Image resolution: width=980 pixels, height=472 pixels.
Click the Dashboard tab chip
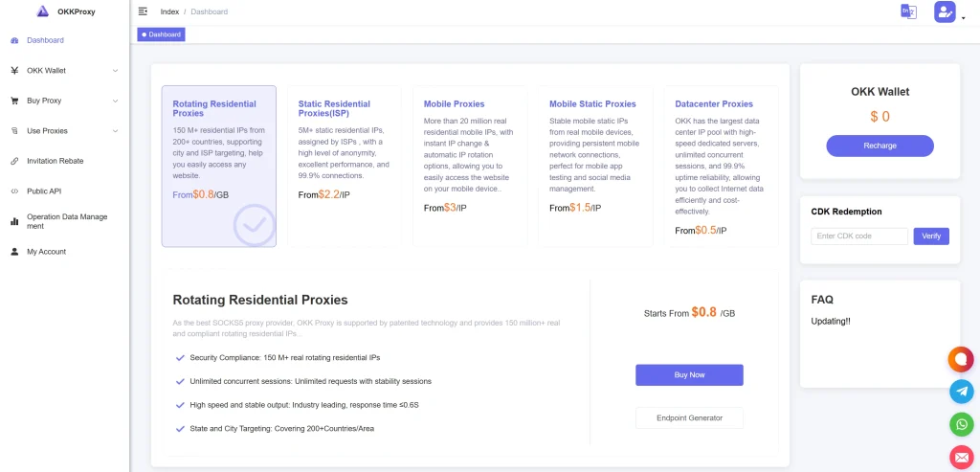161,34
